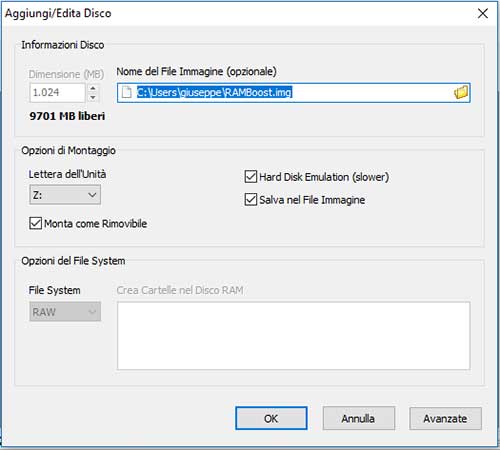This screenshot has width=500, height=450.
Task: Close the Aggiungi/Edita Disco dialog
Action: pos(483,13)
